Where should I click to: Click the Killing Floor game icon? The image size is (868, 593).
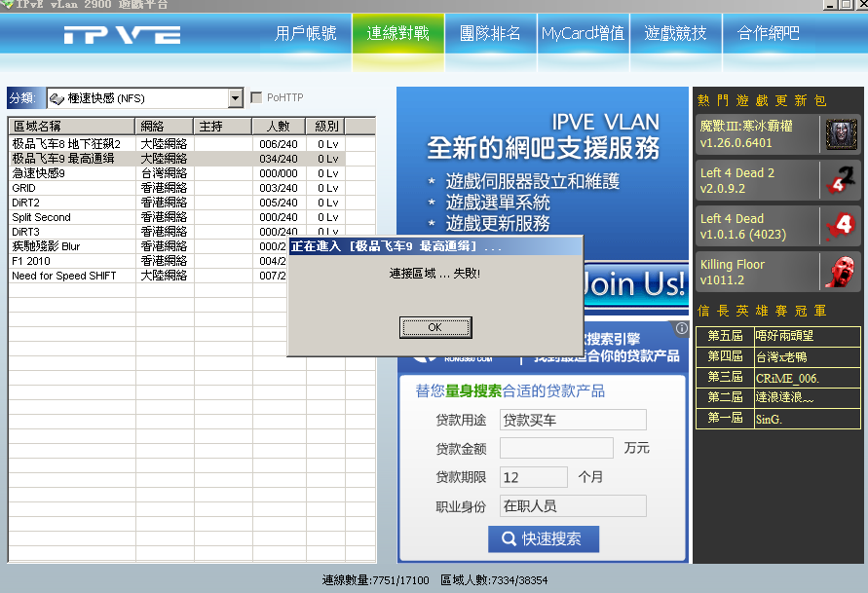click(x=840, y=272)
